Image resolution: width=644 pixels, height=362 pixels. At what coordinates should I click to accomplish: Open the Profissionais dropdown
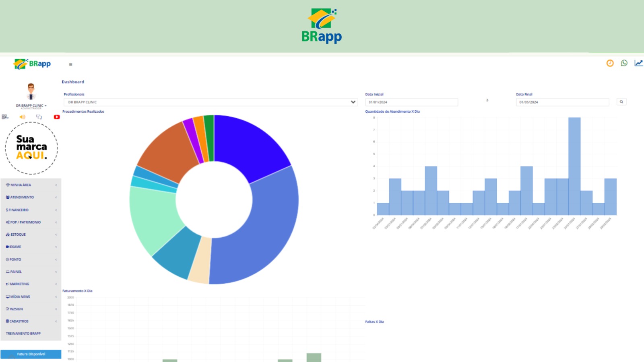(x=211, y=102)
